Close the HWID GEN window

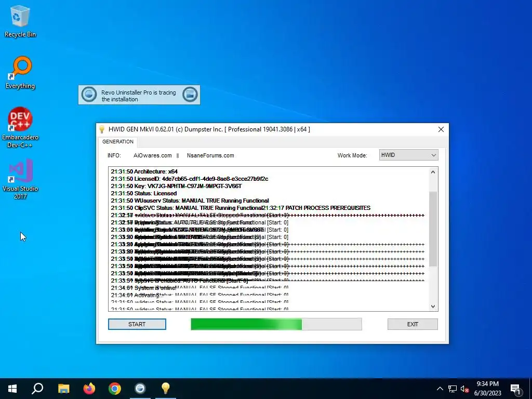point(441,129)
